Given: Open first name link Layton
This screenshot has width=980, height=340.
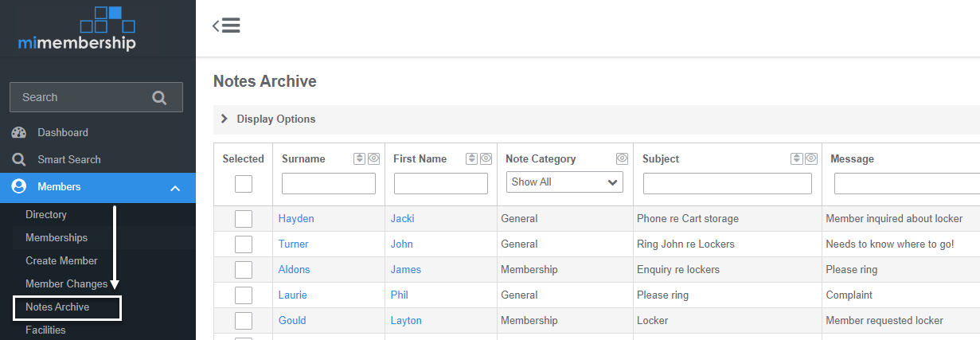Looking at the screenshot, I should click(x=407, y=321).
